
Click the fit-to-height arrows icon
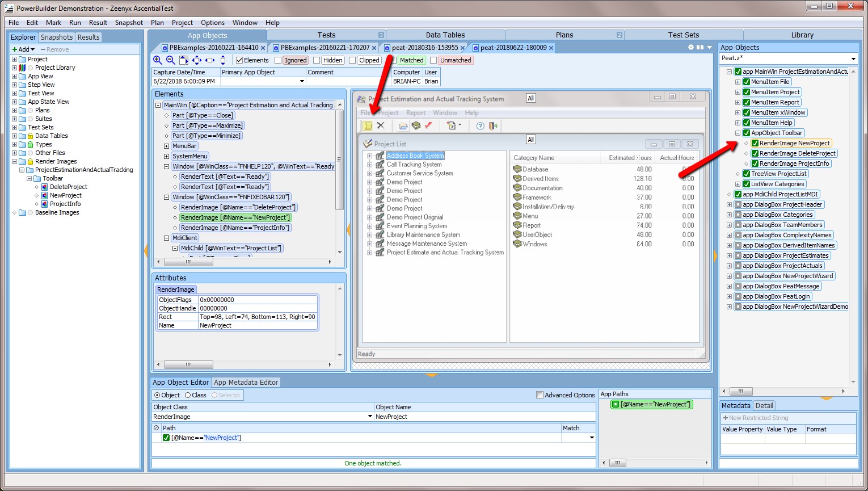click(x=222, y=60)
